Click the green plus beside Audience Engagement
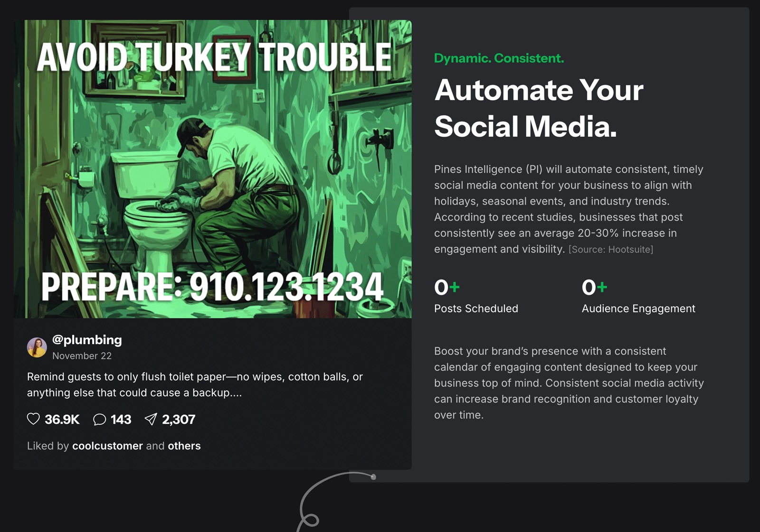760x532 pixels. 602,287
